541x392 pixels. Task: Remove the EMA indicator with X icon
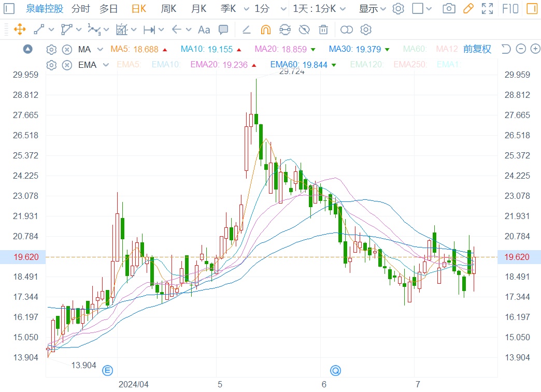67,65
